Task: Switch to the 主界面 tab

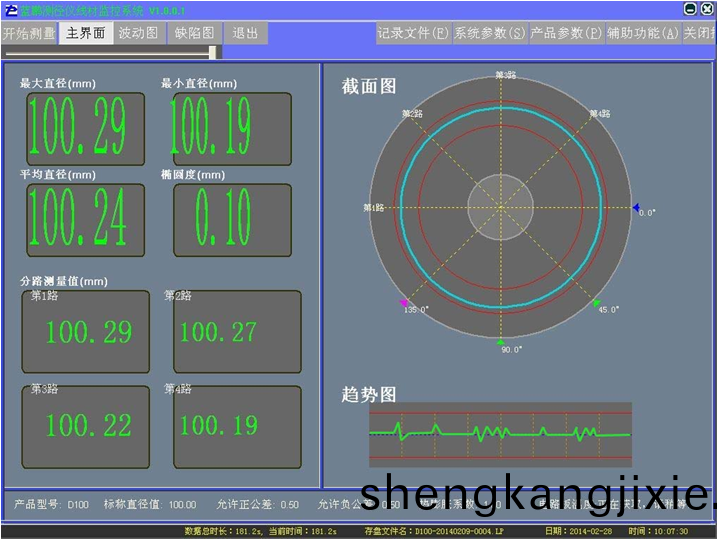Action: click(x=86, y=33)
